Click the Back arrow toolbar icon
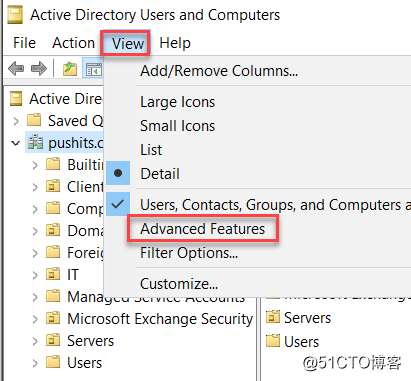This screenshot has height=381, width=411. click(x=16, y=69)
